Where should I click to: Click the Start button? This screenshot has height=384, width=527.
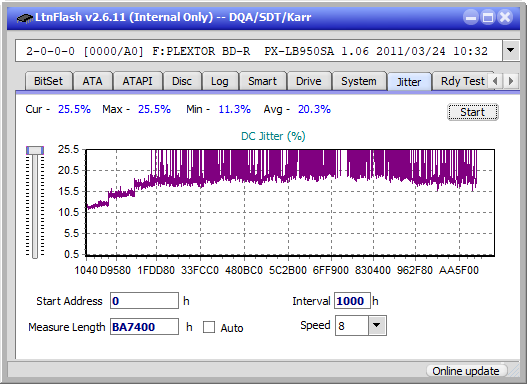click(x=473, y=112)
